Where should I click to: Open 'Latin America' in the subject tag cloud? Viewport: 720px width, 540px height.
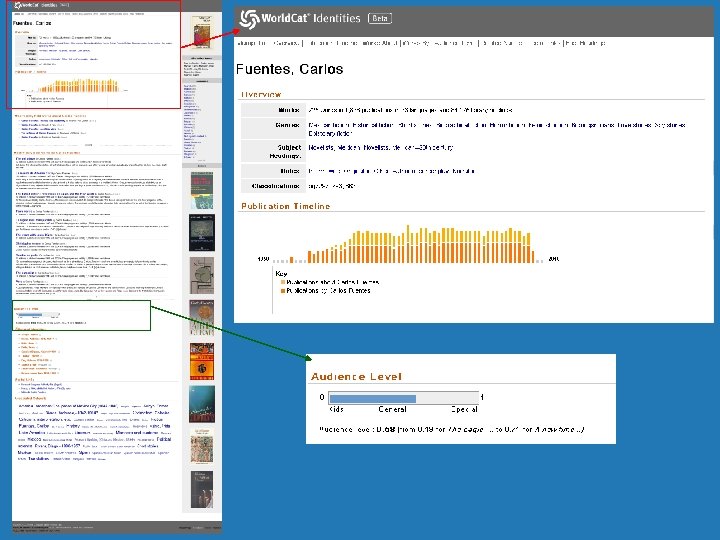[x=32, y=433]
